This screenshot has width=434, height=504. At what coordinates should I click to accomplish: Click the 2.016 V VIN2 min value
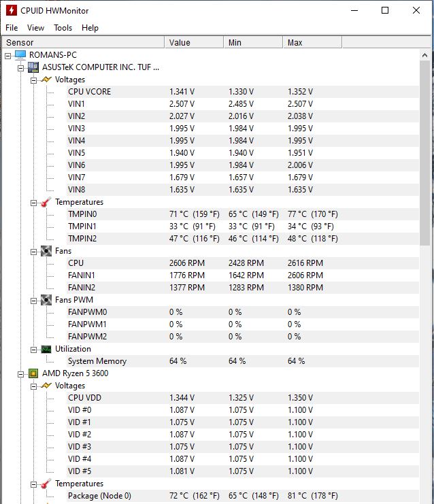click(x=241, y=116)
